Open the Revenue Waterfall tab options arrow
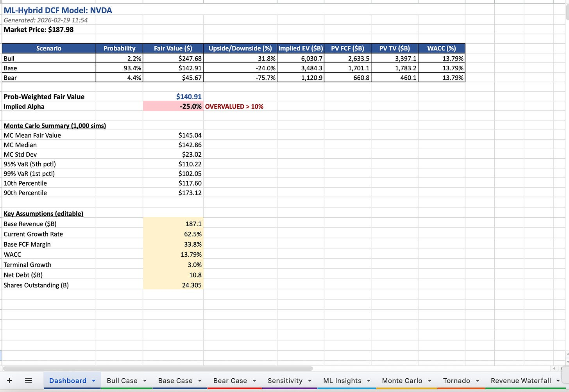This screenshot has height=392, width=569. point(558,380)
